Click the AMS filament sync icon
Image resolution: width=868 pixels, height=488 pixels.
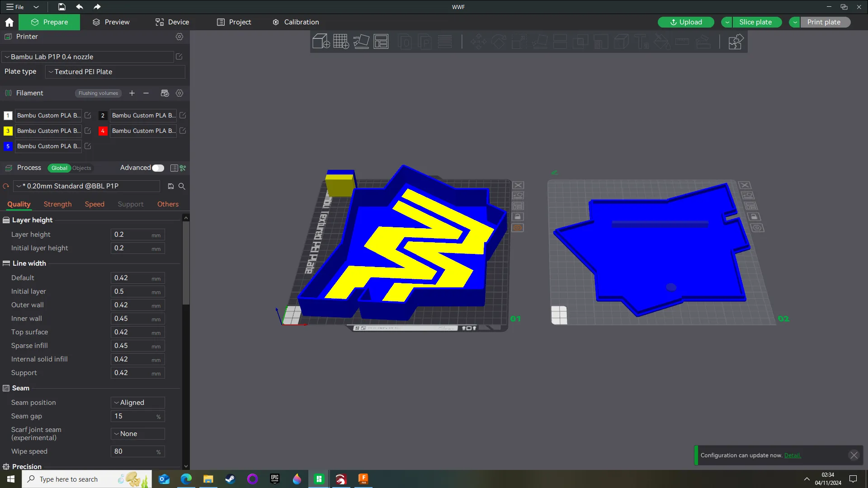tap(165, 93)
